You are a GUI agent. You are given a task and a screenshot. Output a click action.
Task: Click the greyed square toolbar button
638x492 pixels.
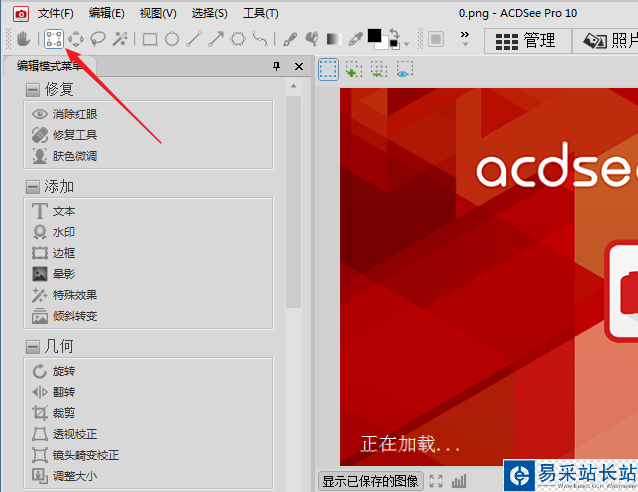pos(436,39)
